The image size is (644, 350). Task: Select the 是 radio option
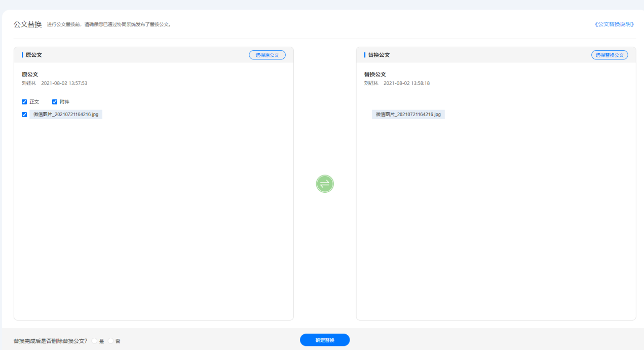pos(94,341)
